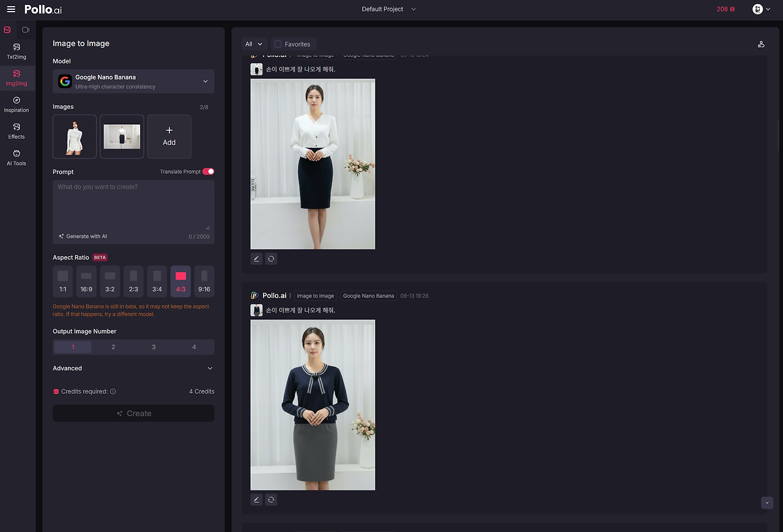Image resolution: width=783 pixels, height=532 pixels.
Task: Open AI Tools from the sidebar
Action: pyautogui.click(x=17, y=158)
